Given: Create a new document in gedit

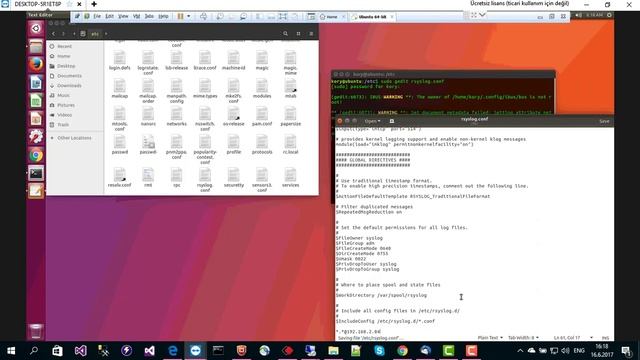Looking at the screenshot, I should tap(392, 121).
